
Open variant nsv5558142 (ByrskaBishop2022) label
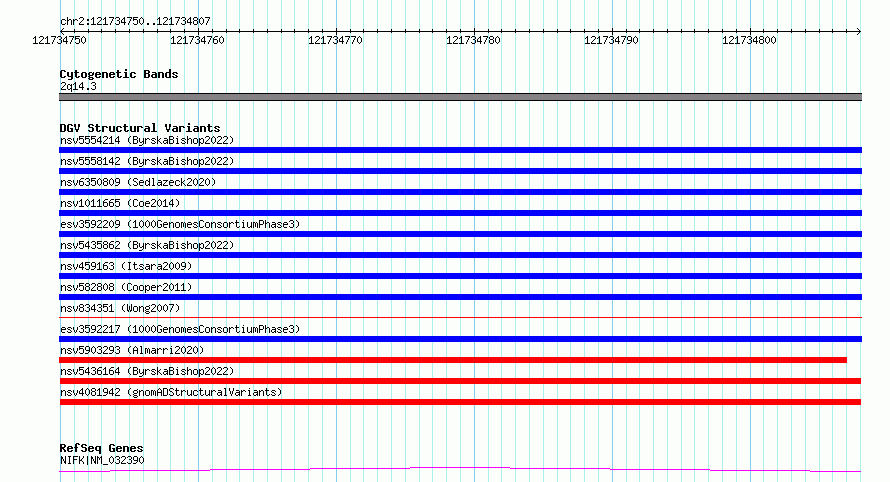147,161
